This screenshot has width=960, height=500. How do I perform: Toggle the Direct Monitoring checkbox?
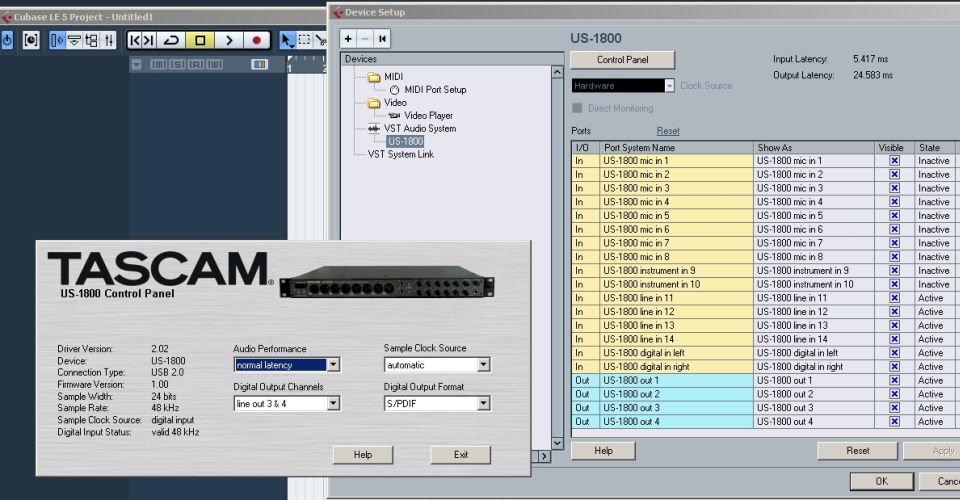pyautogui.click(x=577, y=108)
